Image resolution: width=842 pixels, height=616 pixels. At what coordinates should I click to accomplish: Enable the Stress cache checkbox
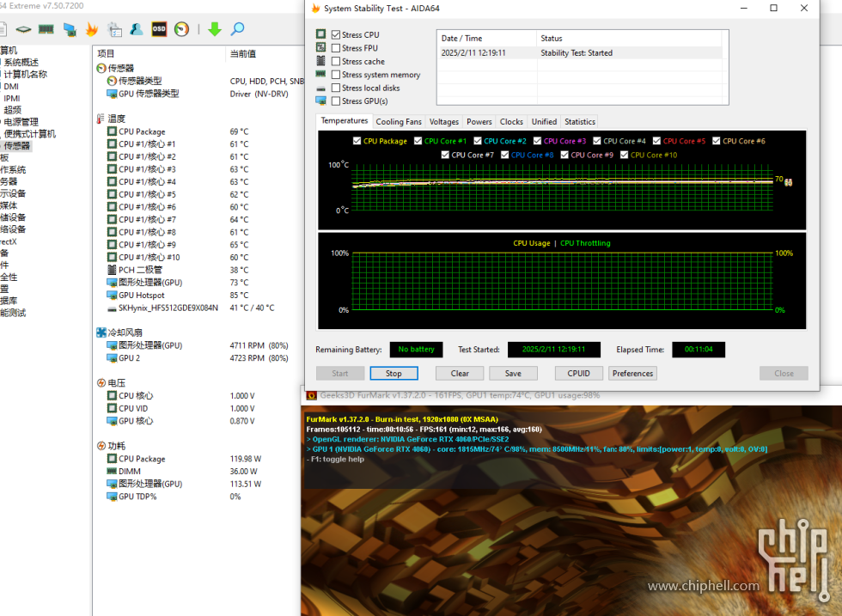click(336, 61)
